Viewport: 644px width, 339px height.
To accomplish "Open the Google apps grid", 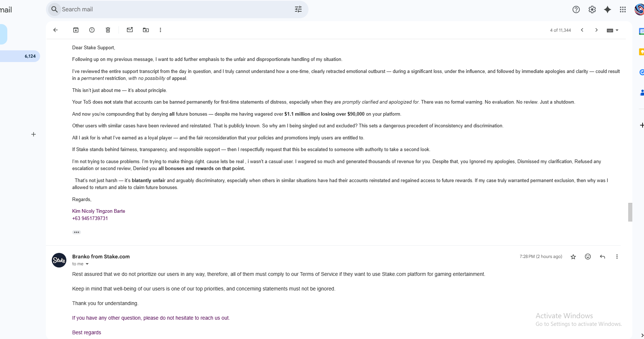I will tap(623, 9).
